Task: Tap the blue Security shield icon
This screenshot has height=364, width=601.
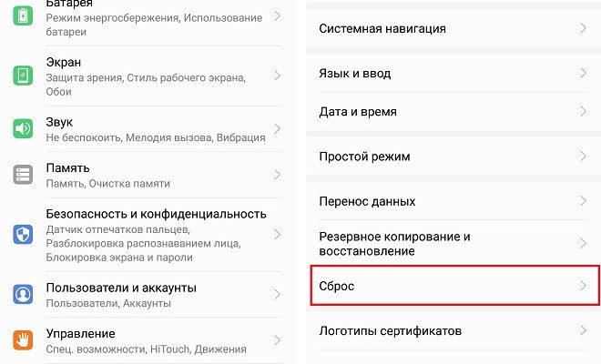Action: tap(23, 235)
